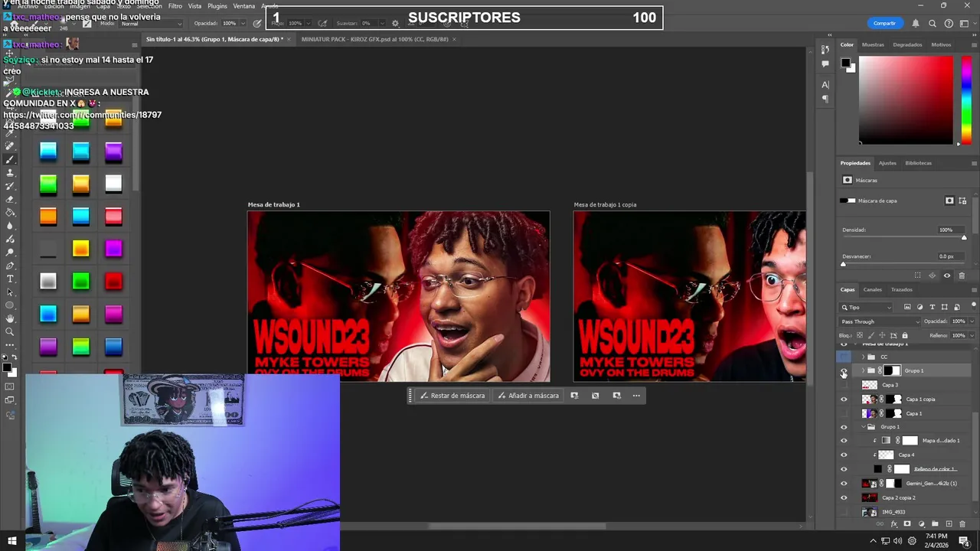Viewport: 980px width, 551px height.
Task: Click the create new group folder icon
Action: (x=935, y=524)
